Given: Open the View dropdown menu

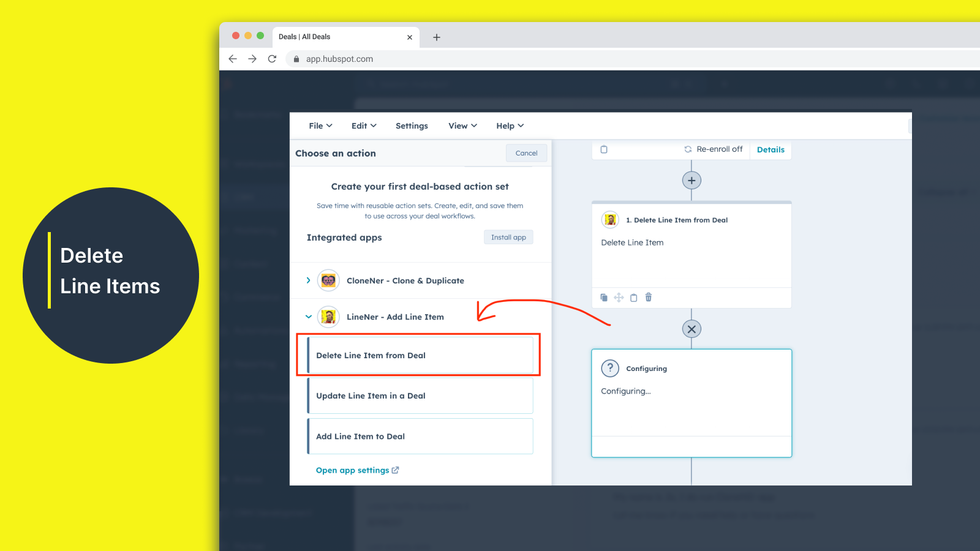Looking at the screenshot, I should click(462, 126).
